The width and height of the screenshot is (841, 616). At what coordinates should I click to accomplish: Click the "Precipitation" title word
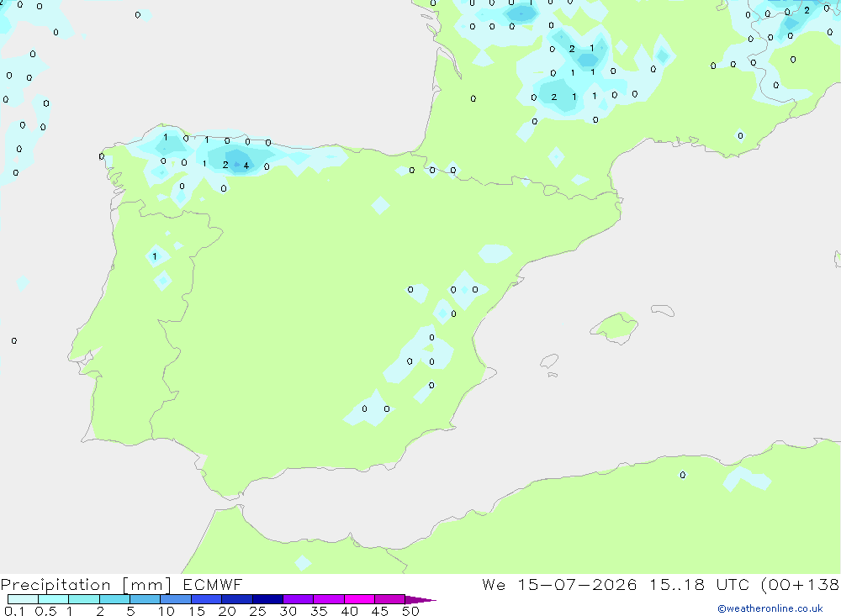[x=56, y=585]
